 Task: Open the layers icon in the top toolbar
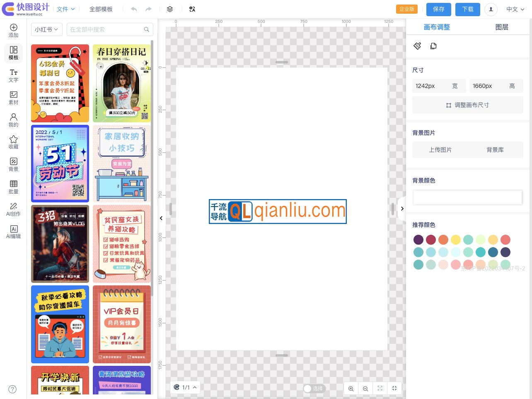[169, 9]
